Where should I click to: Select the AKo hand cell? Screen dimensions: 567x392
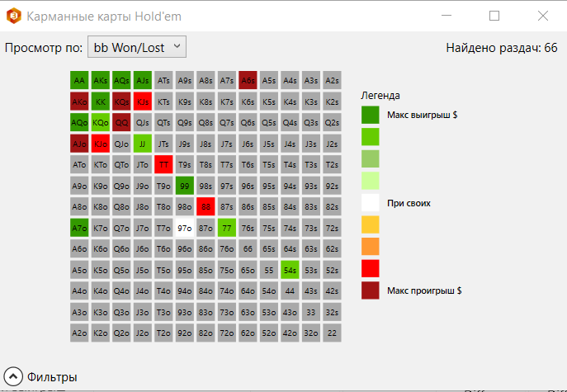(x=79, y=102)
